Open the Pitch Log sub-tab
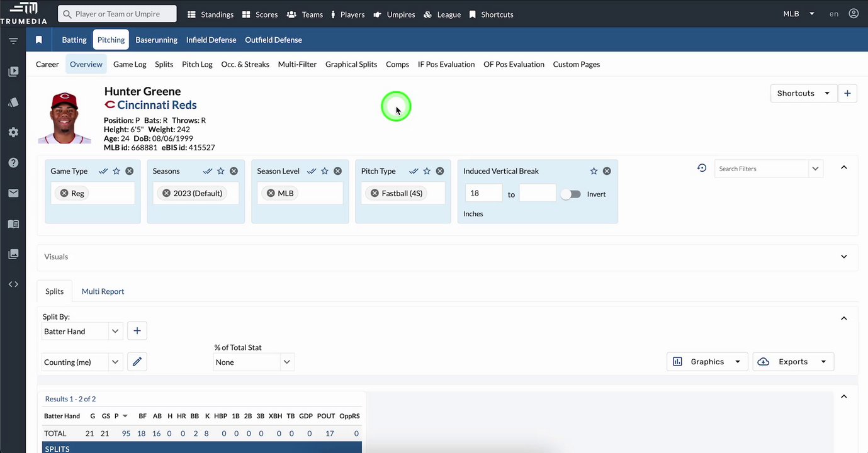This screenshot has height=453, width=868. point(197,64)
